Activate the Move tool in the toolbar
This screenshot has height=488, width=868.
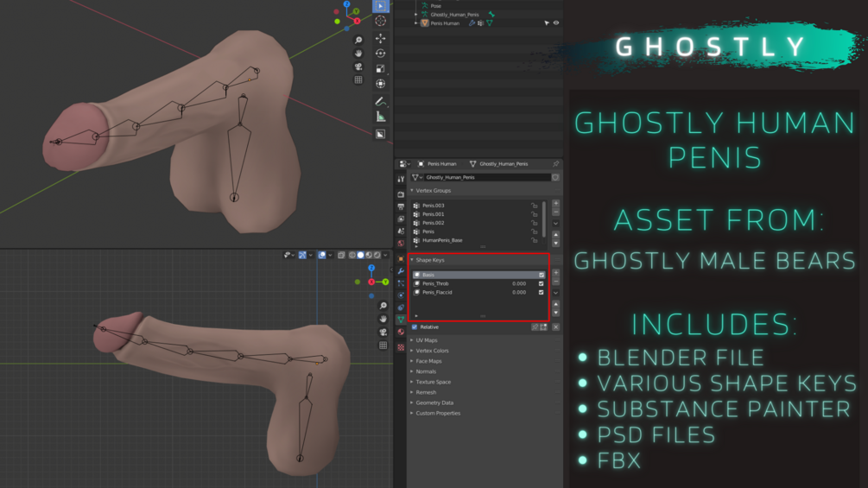pos(380,38)
